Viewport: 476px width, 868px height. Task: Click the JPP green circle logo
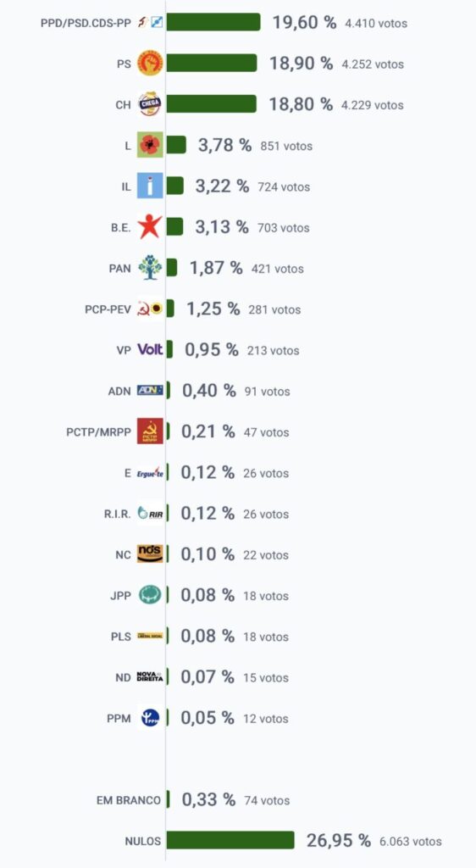(150, 595)
